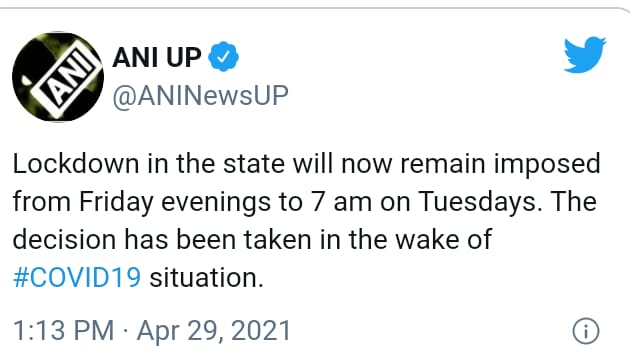Screen dimensions: 630x361
Task: Click the phrase wake of in tweet
Action: click(444, 240)
